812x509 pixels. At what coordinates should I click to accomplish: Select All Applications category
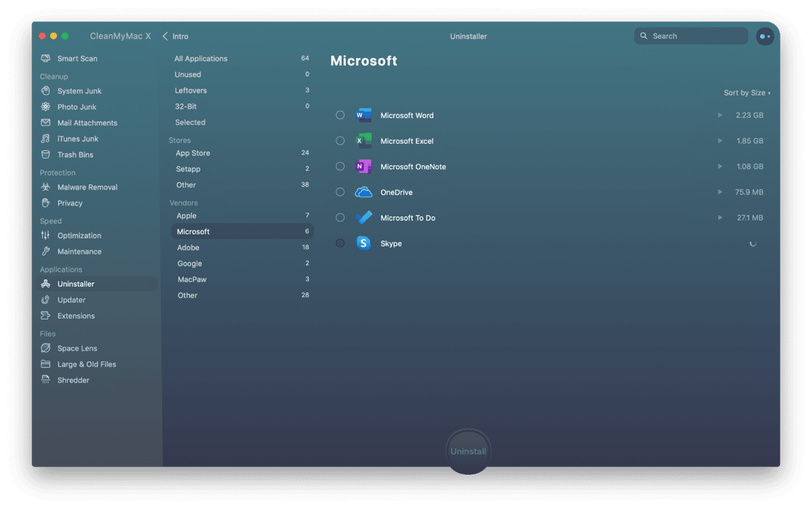[x=242, y=59]
